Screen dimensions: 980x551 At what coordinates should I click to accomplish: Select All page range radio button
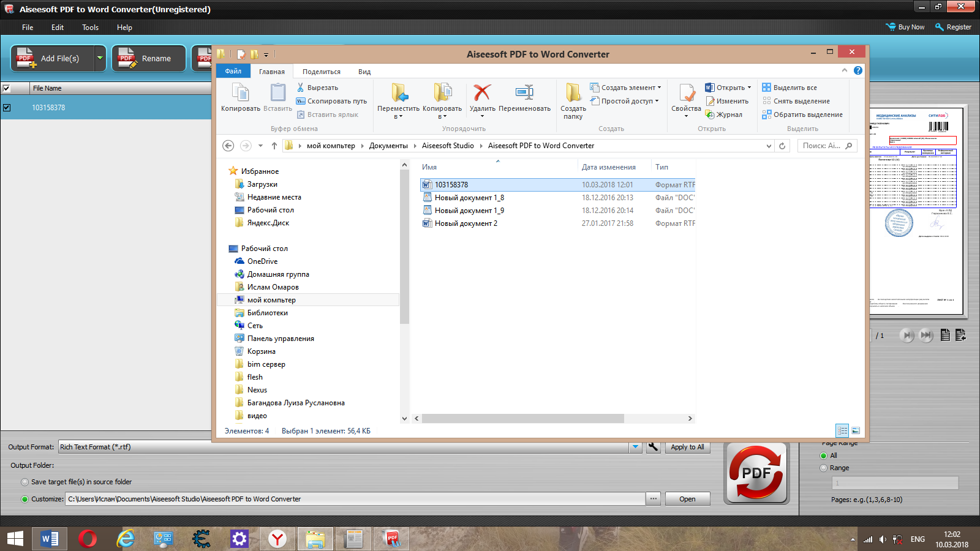823,455
